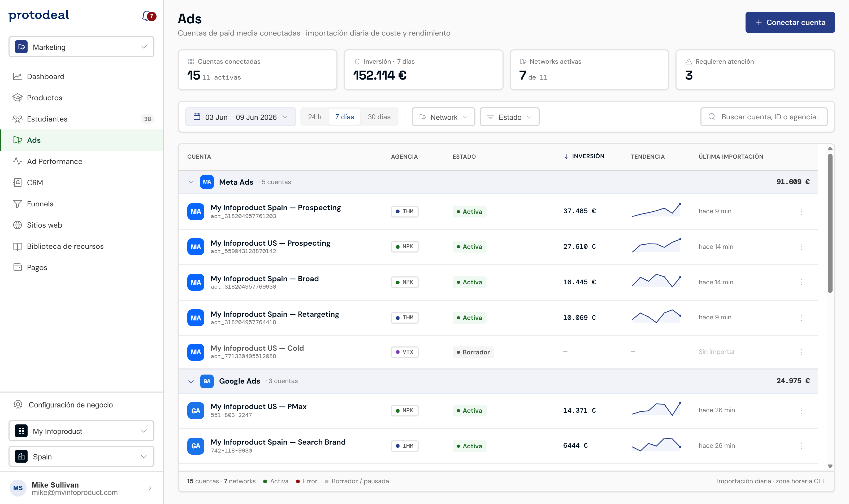849x504 pixels.
Task: Click the GA icon of Search Brand row
Action: click(x=196, y=446)
